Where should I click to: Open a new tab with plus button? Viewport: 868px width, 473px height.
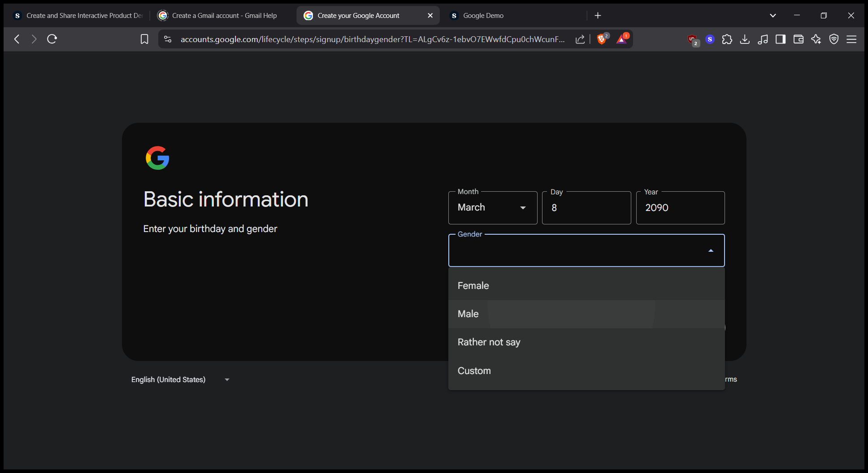point(598,16)
